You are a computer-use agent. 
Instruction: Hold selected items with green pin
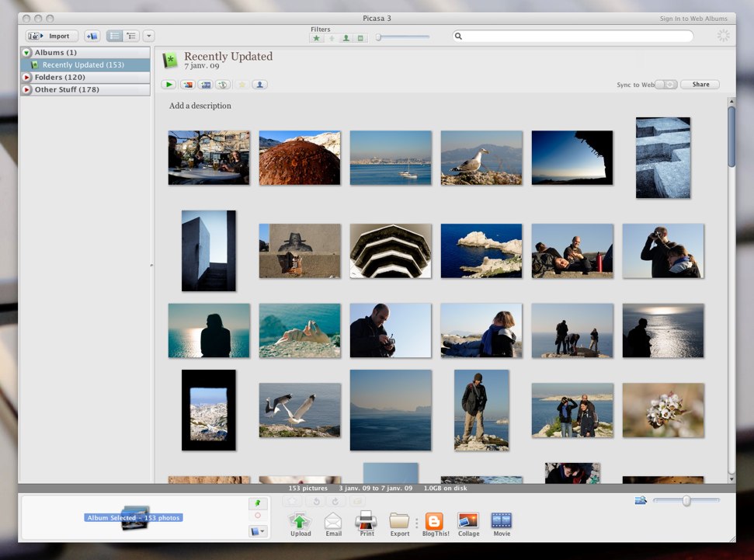(x=258, y=503)
